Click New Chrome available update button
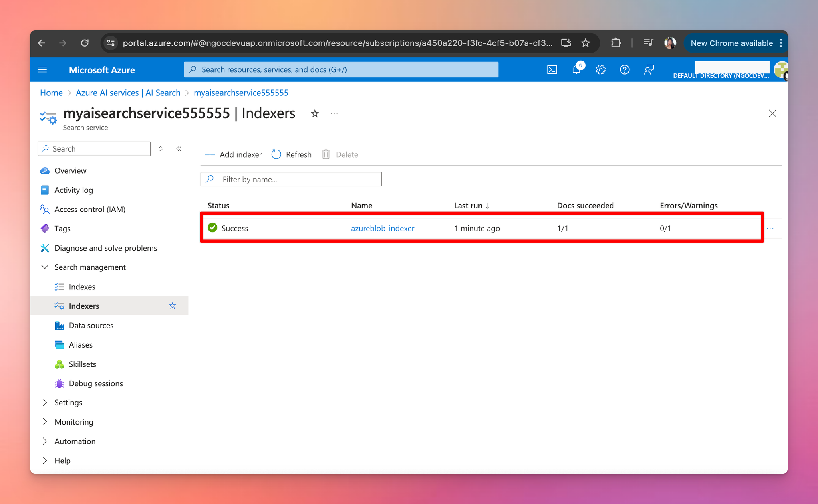Image resolution: width=818 pixels, height=504 pixels. [x=732, y=43]
